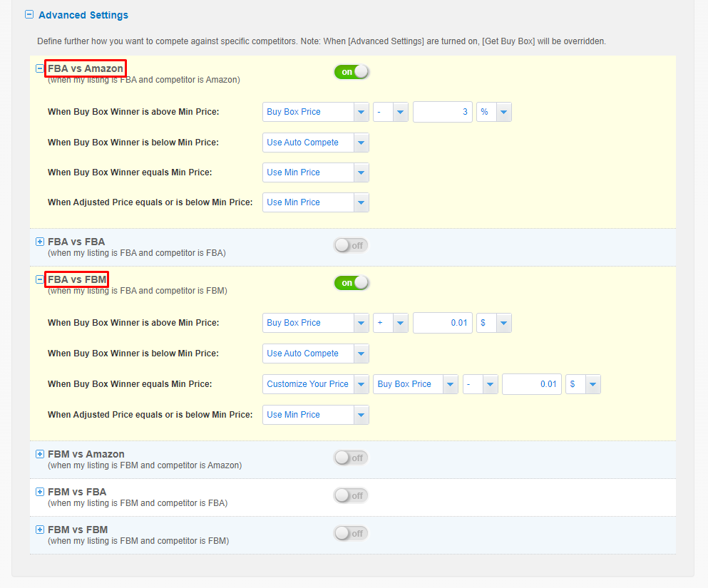
Task: Open Use Auto Compete dropdown in FBA vs FBM
Action: point(316,354)
